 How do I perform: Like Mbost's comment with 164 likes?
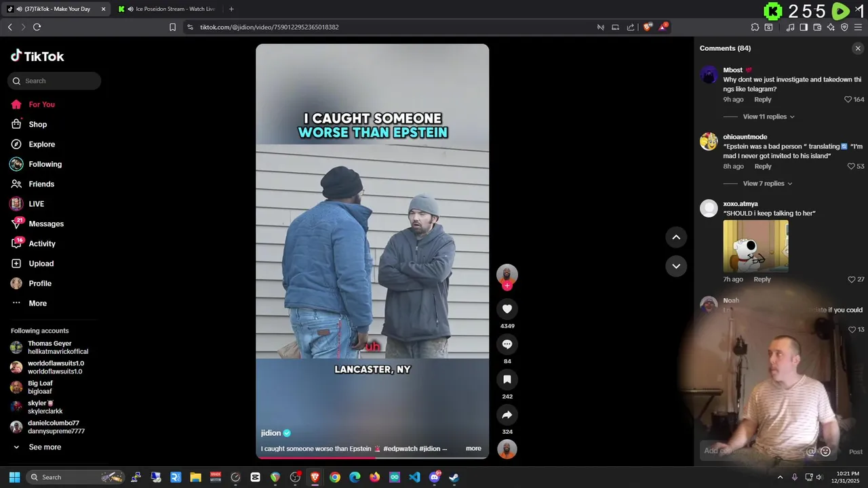848,100
